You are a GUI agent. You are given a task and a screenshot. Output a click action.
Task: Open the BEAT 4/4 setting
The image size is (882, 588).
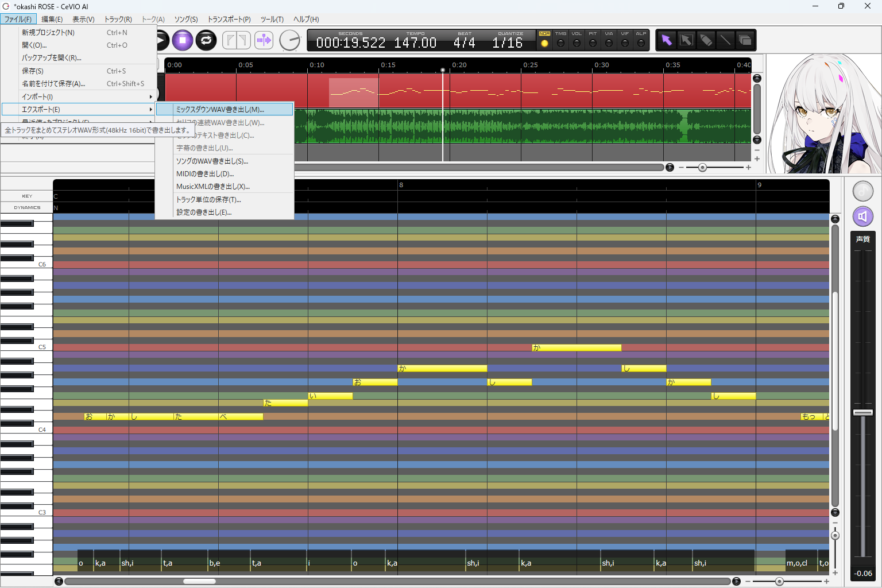(x=464, y=42)
